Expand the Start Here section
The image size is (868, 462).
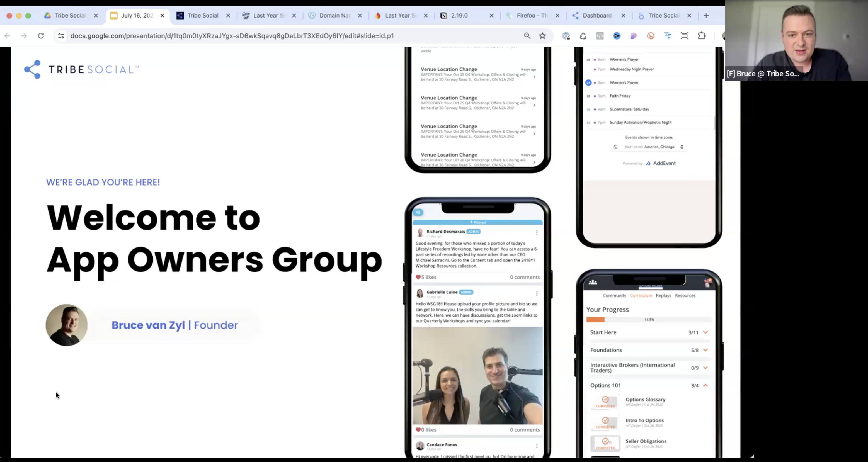[x=705, y=332]
